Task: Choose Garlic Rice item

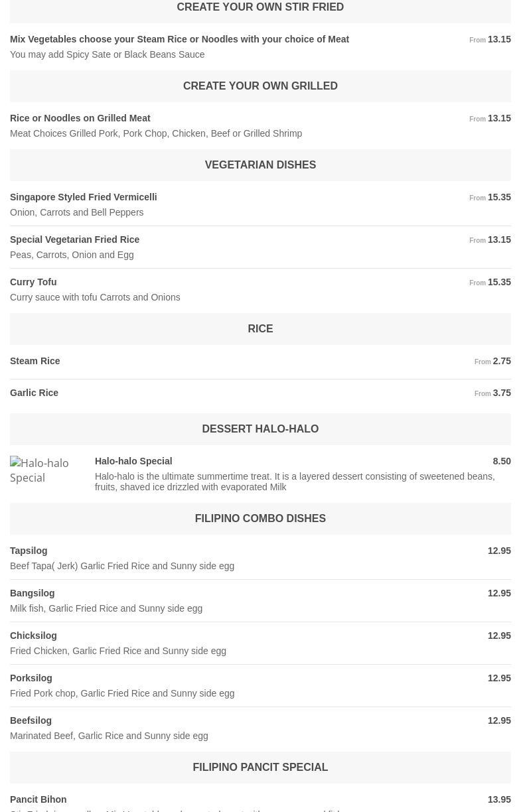Action: coord(35,393)
